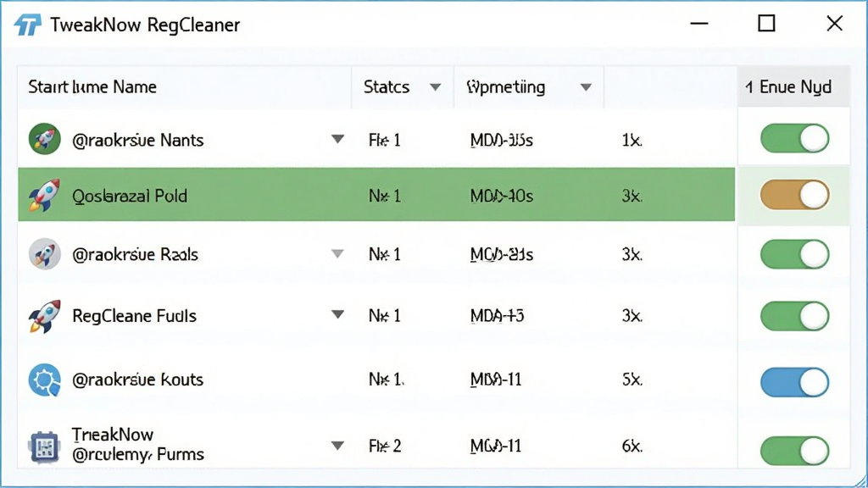Select the RegCleane Fudls entry name
The width and height of the screenshot is (868, 488).
click(135, 316)
